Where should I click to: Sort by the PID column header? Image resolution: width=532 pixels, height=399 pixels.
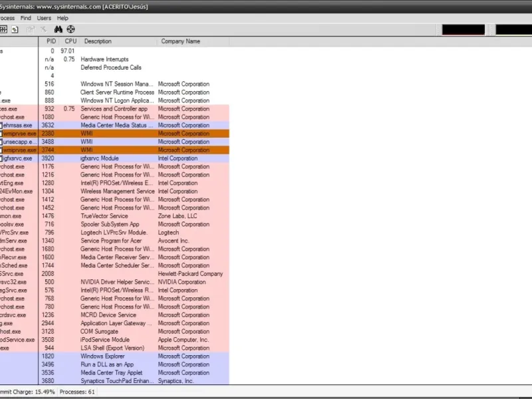49,41
